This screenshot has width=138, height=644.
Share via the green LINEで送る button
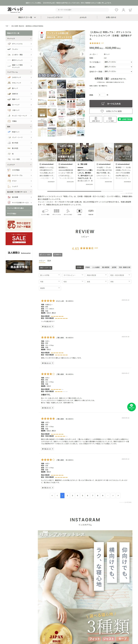coord(125,119)
